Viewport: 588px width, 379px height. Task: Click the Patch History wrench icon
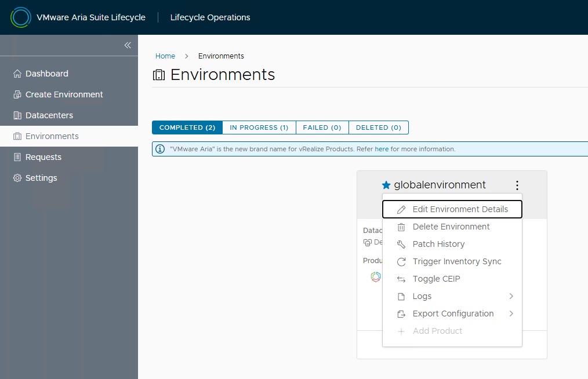click(401, 245)
